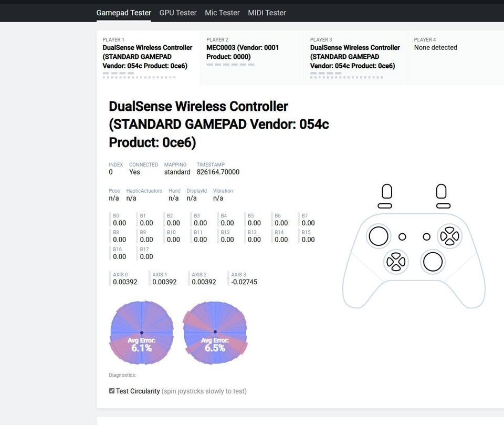Click the left bumper on gamepad diagram

click(x=385, y=206)
